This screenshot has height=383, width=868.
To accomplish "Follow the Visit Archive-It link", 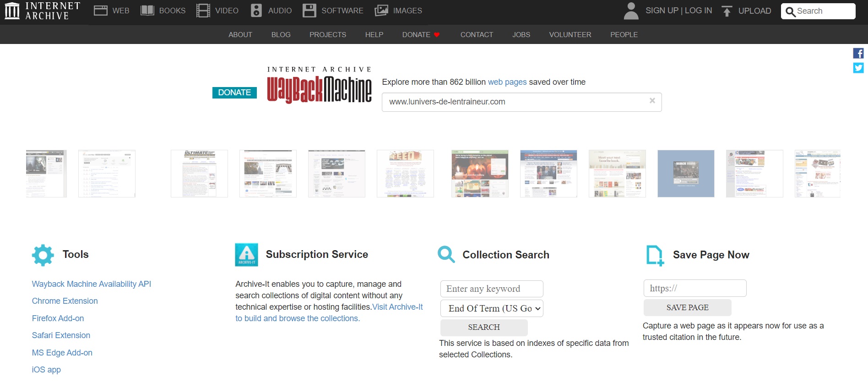I will (397, 307).
